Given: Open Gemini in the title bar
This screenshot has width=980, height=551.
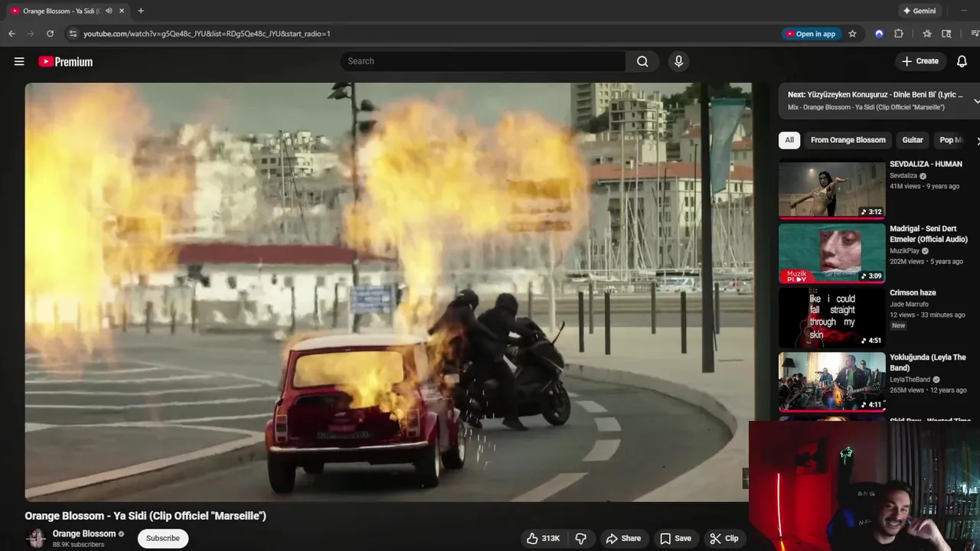Looking at the screenshot, I should coord(920,11).
